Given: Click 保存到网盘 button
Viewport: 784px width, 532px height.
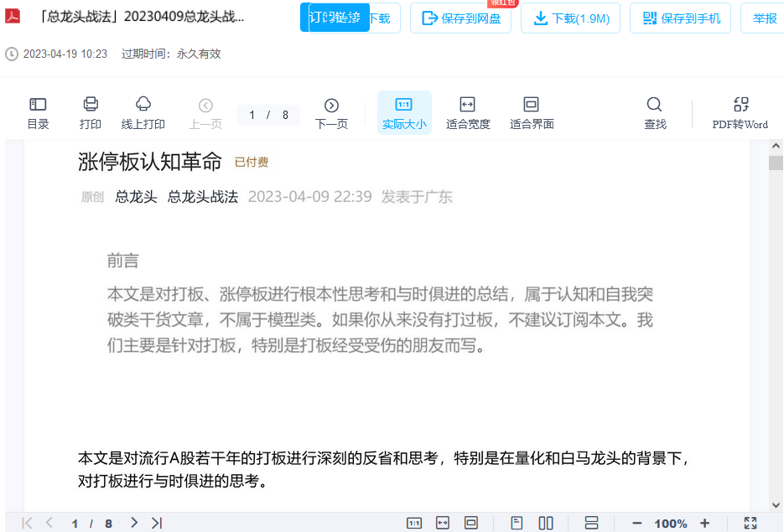Looking at the screenshot, I should click(x=460, y=18).
